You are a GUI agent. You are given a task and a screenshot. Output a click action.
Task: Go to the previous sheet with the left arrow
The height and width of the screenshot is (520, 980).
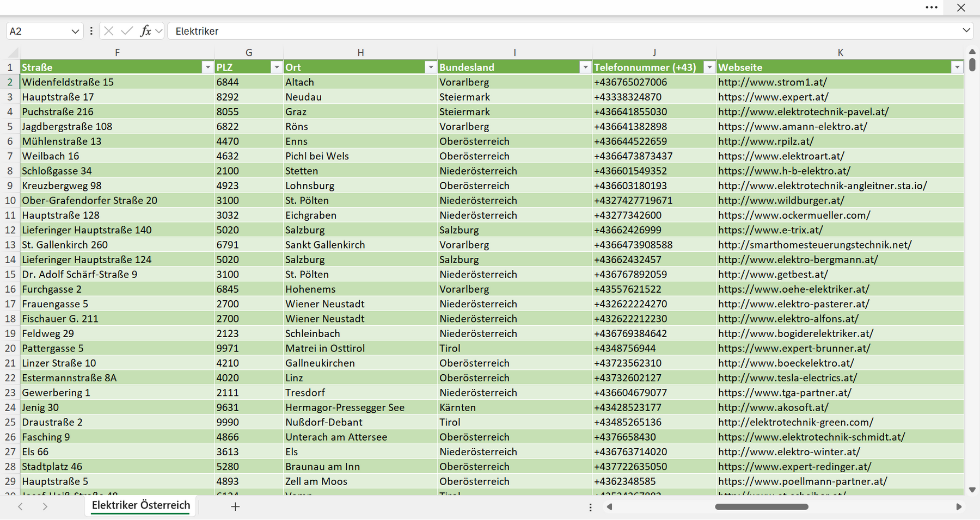20,506
